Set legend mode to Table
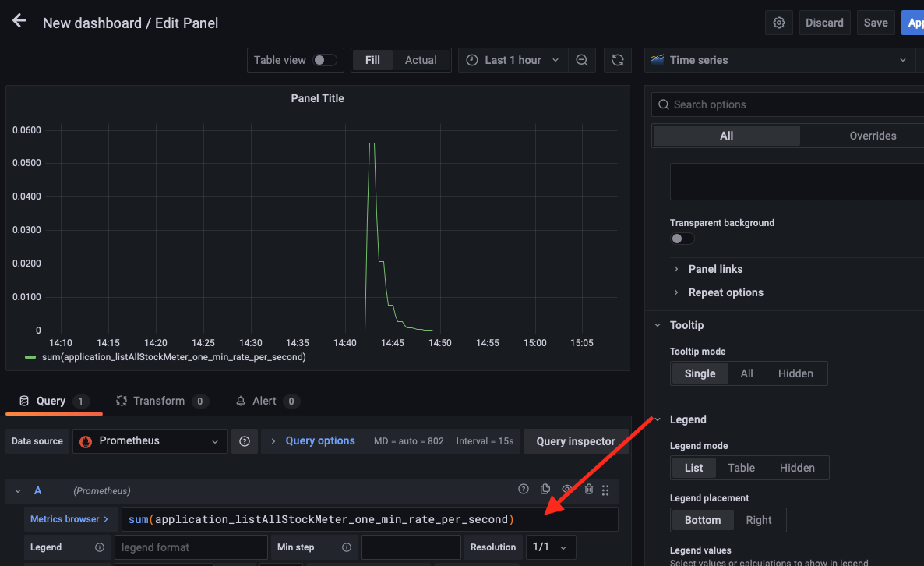This screenshot has height=566, width=924. (x=742, y=468)
